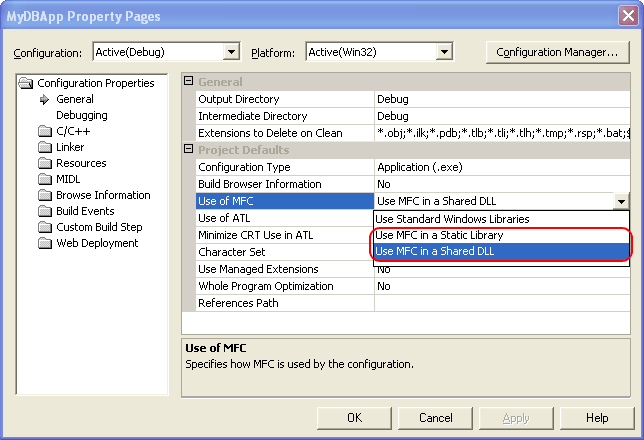Click the Resources folder icon

click(44, 163)
